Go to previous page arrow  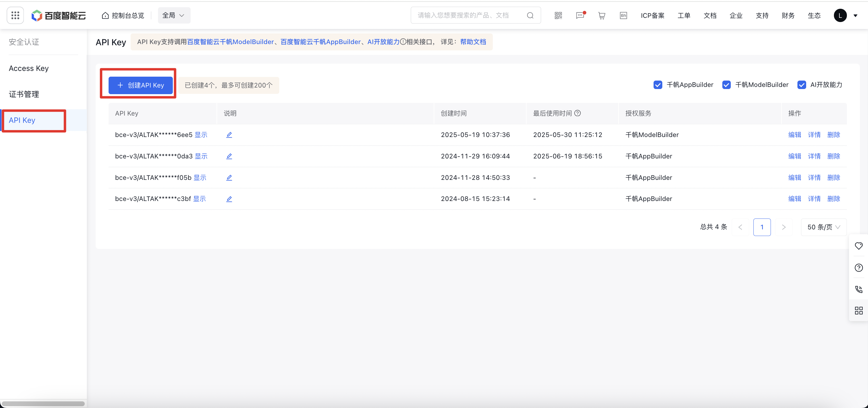click(x=740, y=227)
